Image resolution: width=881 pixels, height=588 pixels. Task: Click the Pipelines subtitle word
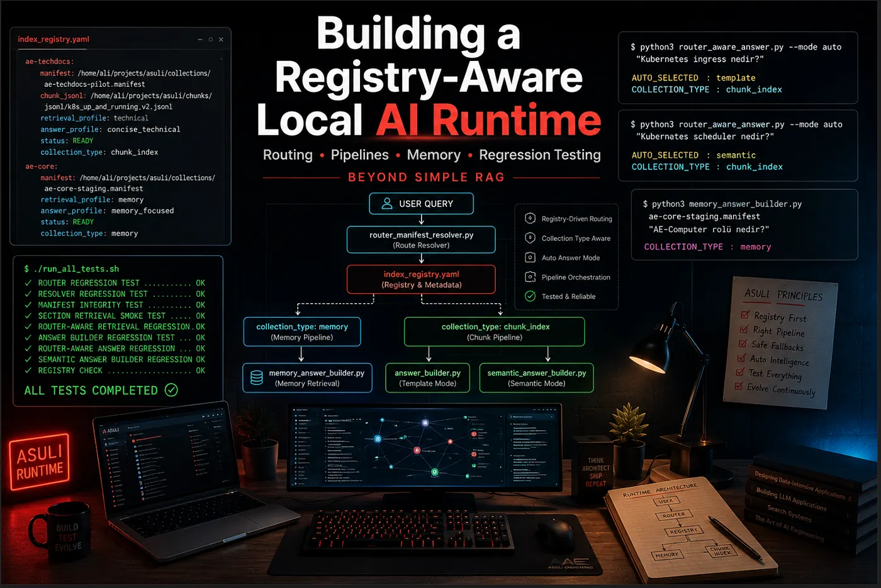pyautogui.click(x=360, y=155)
